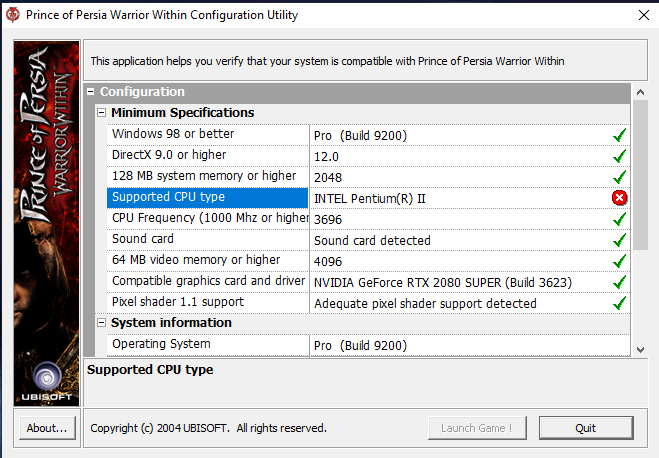659x458 pixels.
Task: Click the red error icon for CPU type
Action: tap(619, 198)
